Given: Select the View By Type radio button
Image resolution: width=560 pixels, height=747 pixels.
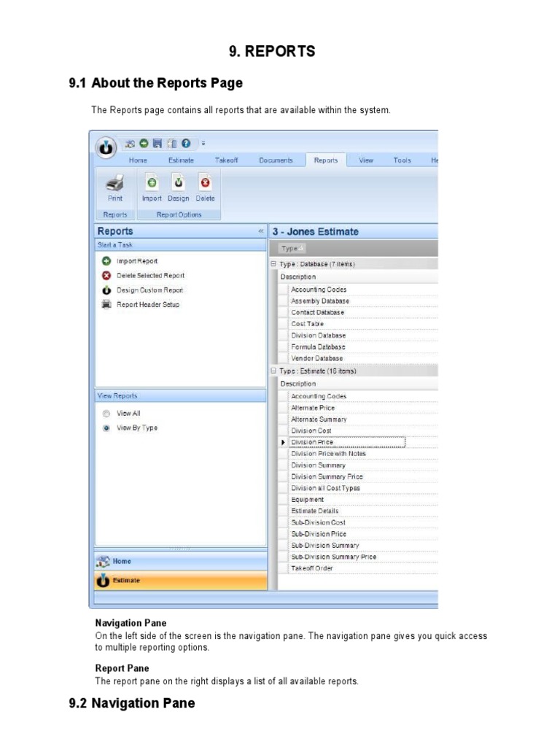Looking at the screenshot, I should [106, 427].
